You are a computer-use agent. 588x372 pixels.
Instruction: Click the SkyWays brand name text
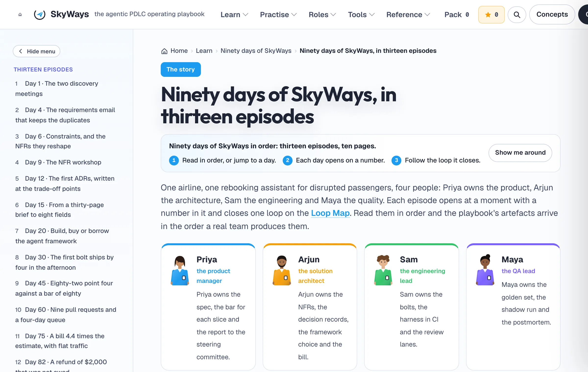click(70, 14)
